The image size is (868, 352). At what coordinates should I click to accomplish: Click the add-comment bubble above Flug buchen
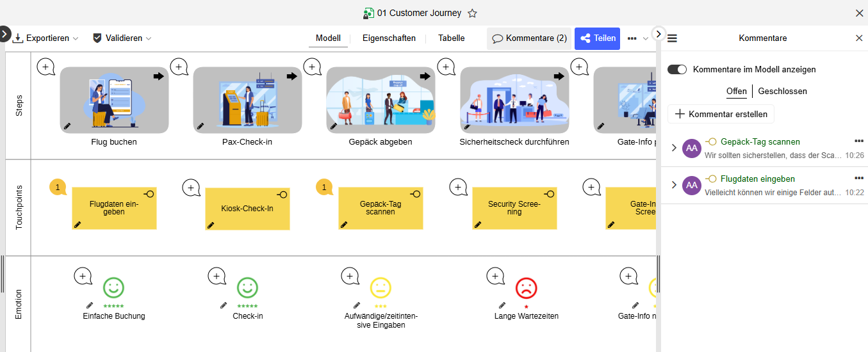[45, 67]
